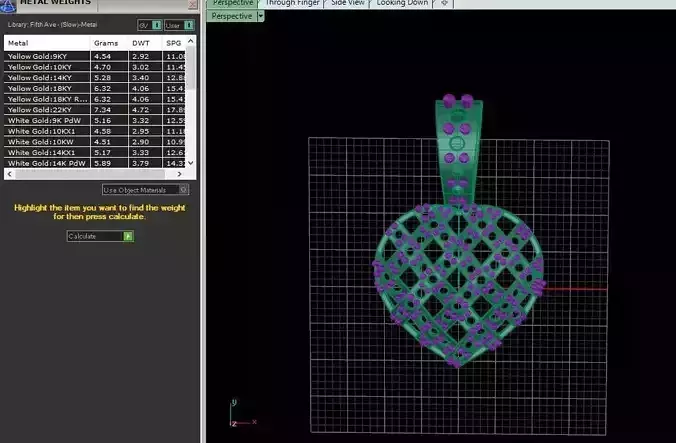Switch to the Through Finger view tab
The image size is (676, 443).
292,3
